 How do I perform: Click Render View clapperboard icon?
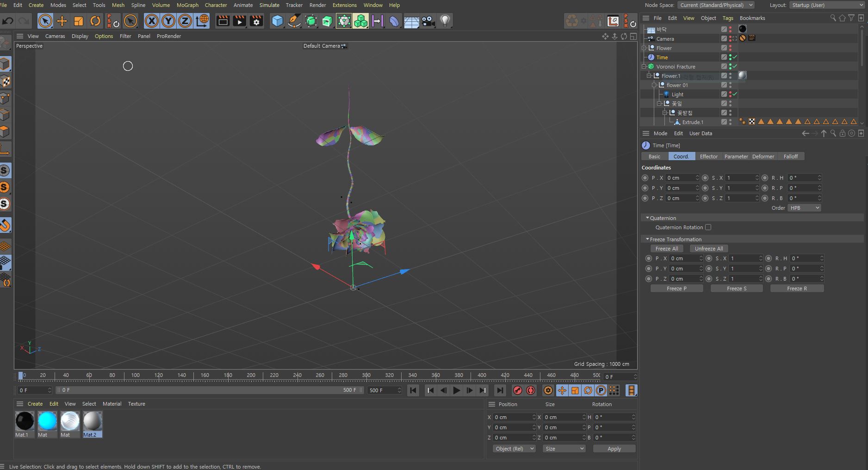[x=223, y=21]
